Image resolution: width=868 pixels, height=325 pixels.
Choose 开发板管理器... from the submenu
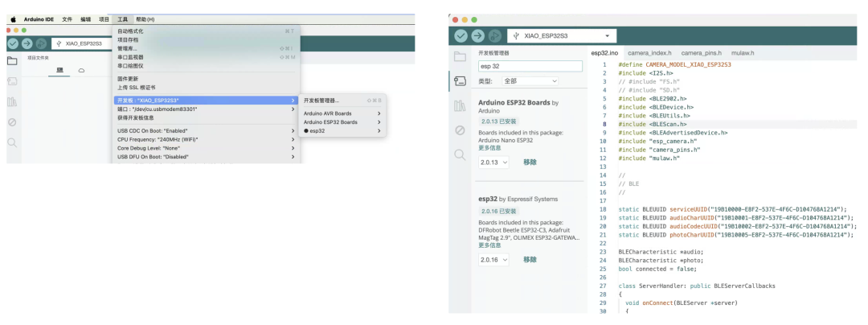click(342, 101)
